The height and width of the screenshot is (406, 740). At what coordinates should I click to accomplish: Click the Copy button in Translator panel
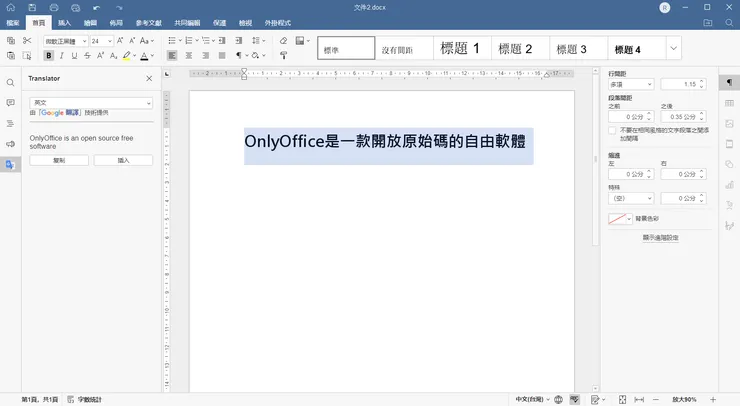tap(59, 161)
